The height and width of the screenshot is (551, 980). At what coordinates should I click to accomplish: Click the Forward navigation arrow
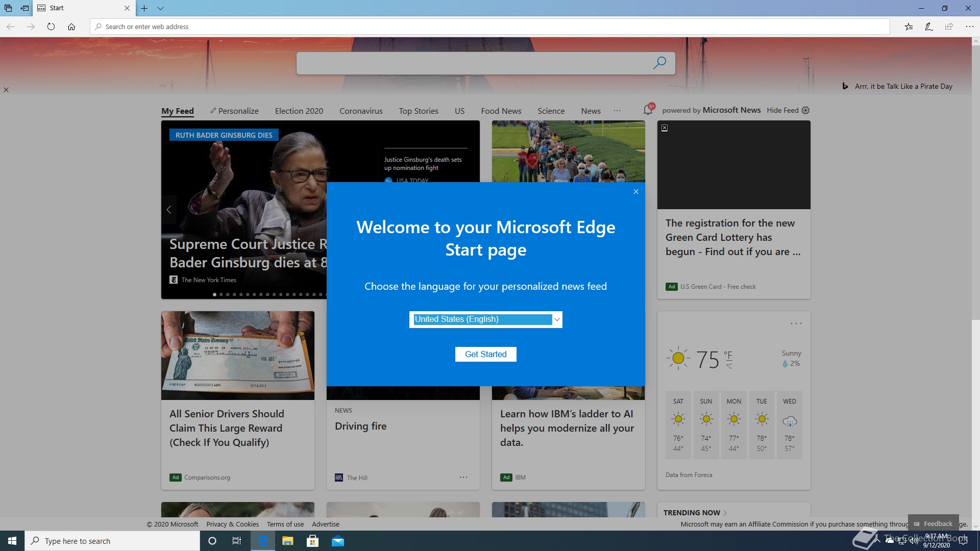[x=31, y=27]
